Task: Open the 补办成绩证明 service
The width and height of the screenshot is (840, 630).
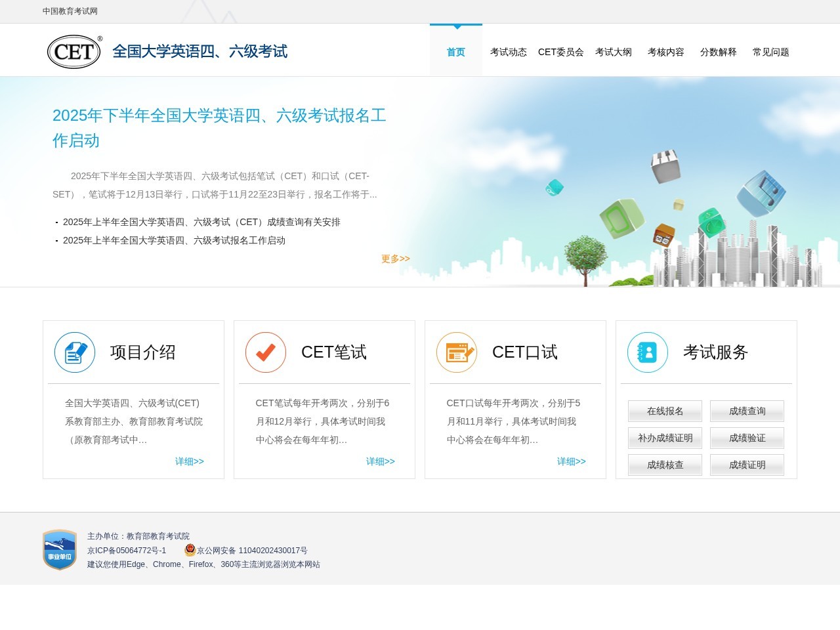Action: [x=664, y=438]
